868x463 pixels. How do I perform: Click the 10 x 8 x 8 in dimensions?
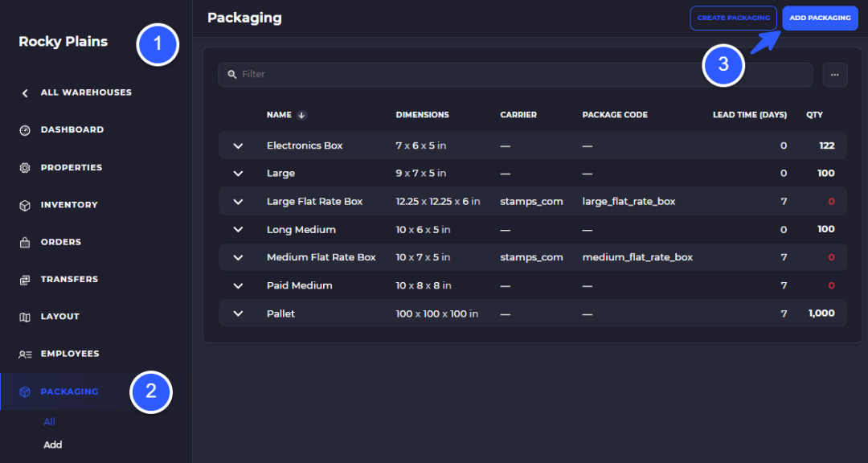tap(424, 286)
